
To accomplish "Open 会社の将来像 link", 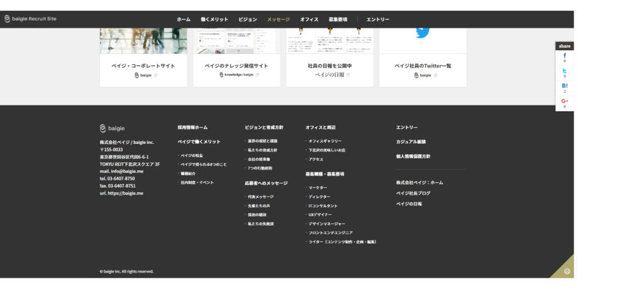I will [x=258, y=159].
